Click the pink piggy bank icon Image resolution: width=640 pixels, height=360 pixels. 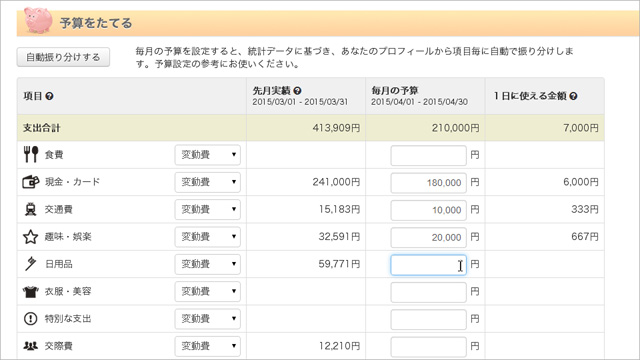click(38, 20)
